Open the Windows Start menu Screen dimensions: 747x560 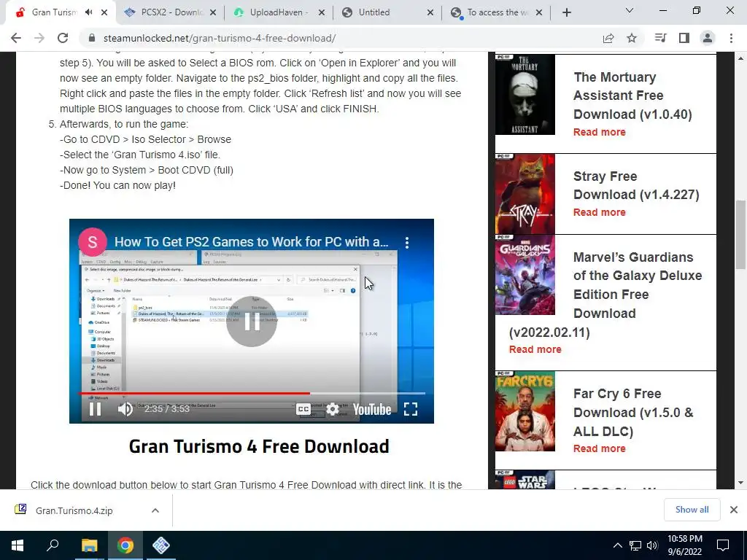pos(18,545)
